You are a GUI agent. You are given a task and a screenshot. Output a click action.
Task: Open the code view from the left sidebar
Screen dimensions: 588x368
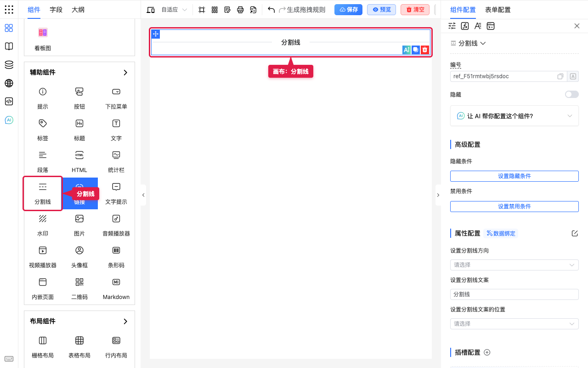pos(9,102)
